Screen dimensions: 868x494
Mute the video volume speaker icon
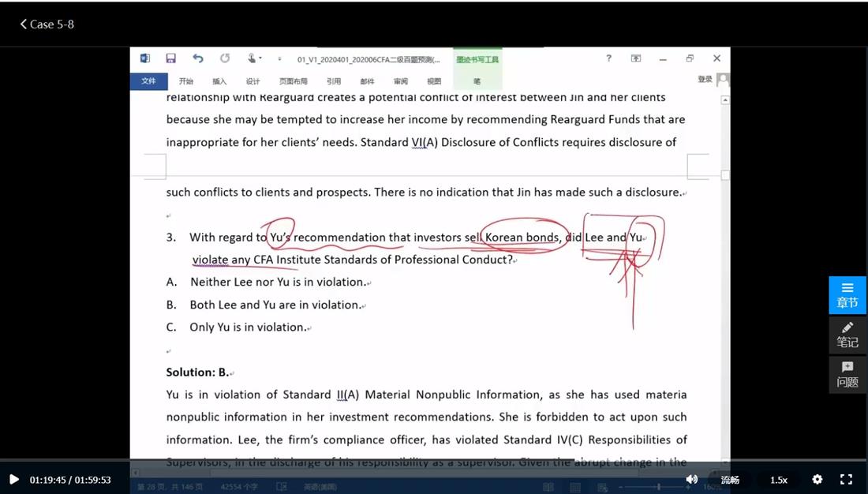[x=691, y=480]
